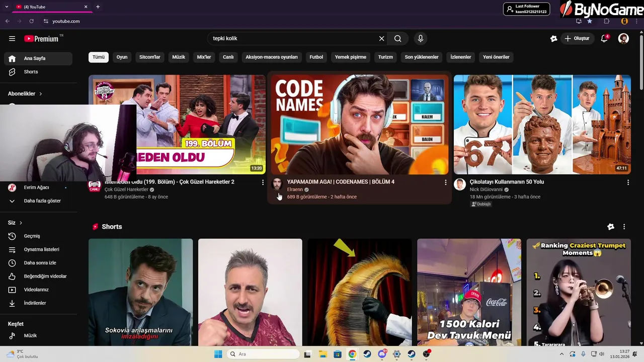Open three-dot menu for Çok Güzel Hareketler video
Viewport: 644px width, 362px height.
(263, 183)
